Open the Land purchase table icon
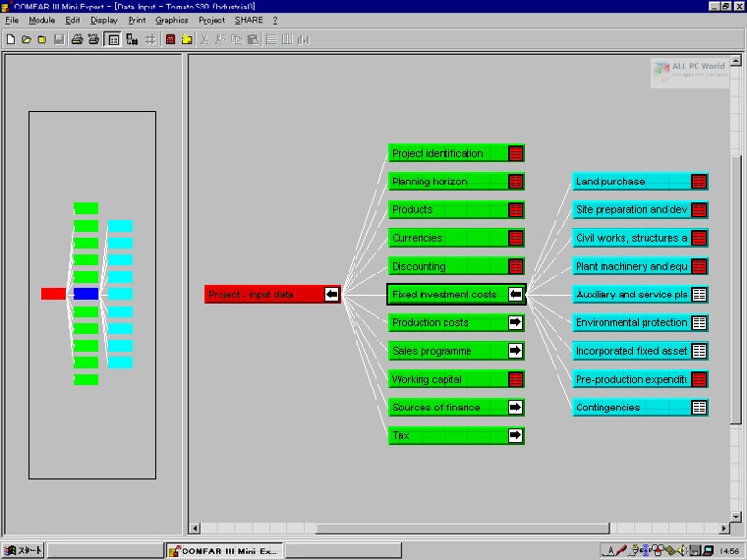This screenshot has width=747, height=560. 699,182
